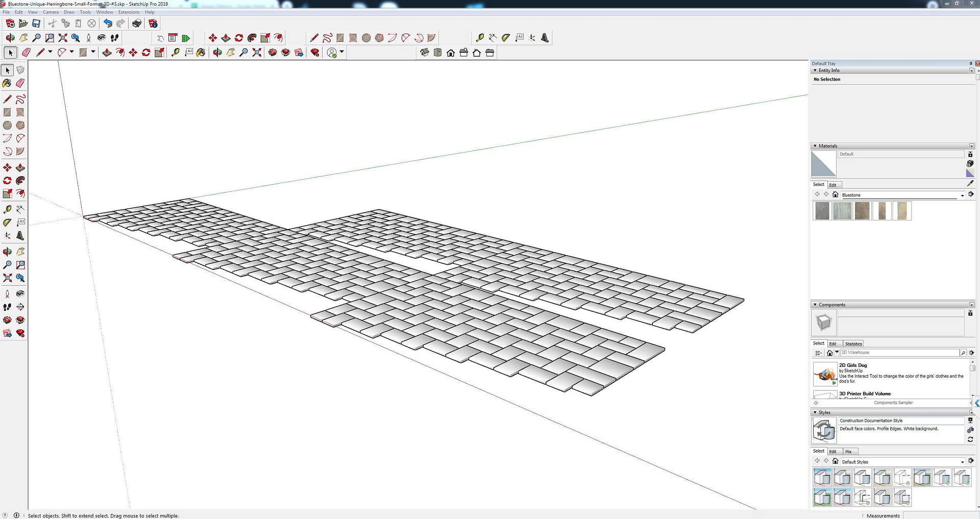This screenshot has height=519, width=980.
Task: Click the Sample Paint eyedropper in Materials
Action: [970, 183]
